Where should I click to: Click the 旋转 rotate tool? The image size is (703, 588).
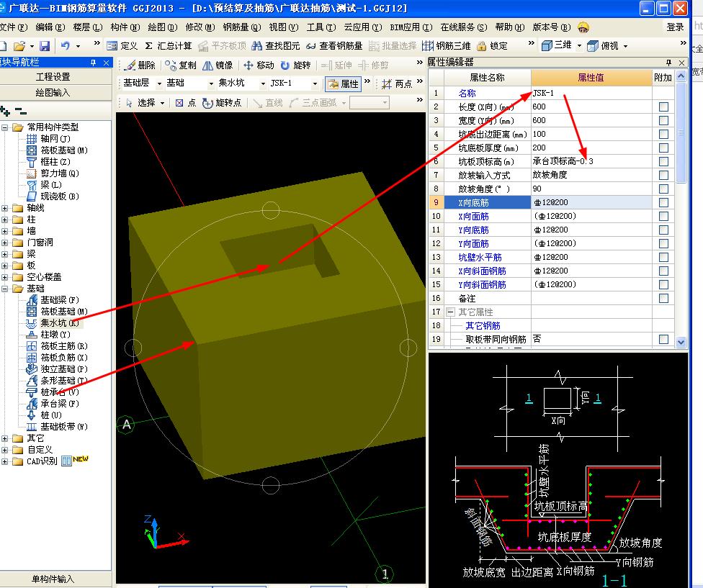tap(295, 65)
